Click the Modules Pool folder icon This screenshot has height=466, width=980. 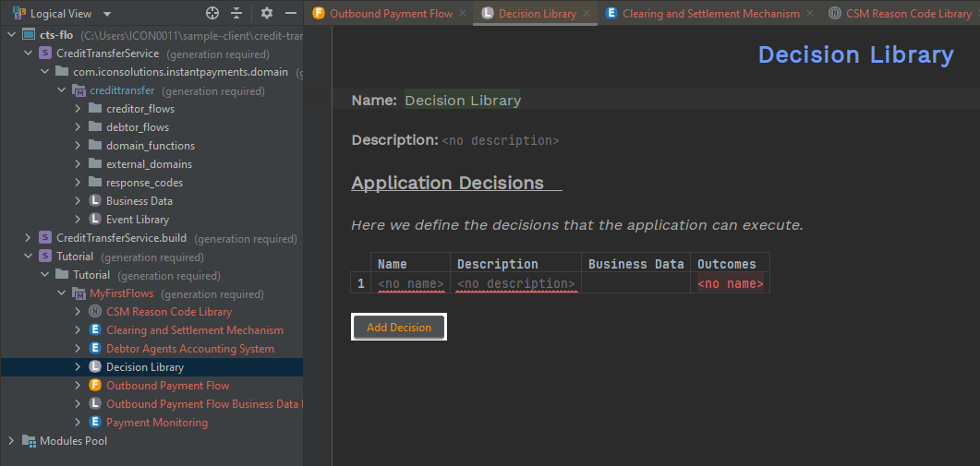29,441
